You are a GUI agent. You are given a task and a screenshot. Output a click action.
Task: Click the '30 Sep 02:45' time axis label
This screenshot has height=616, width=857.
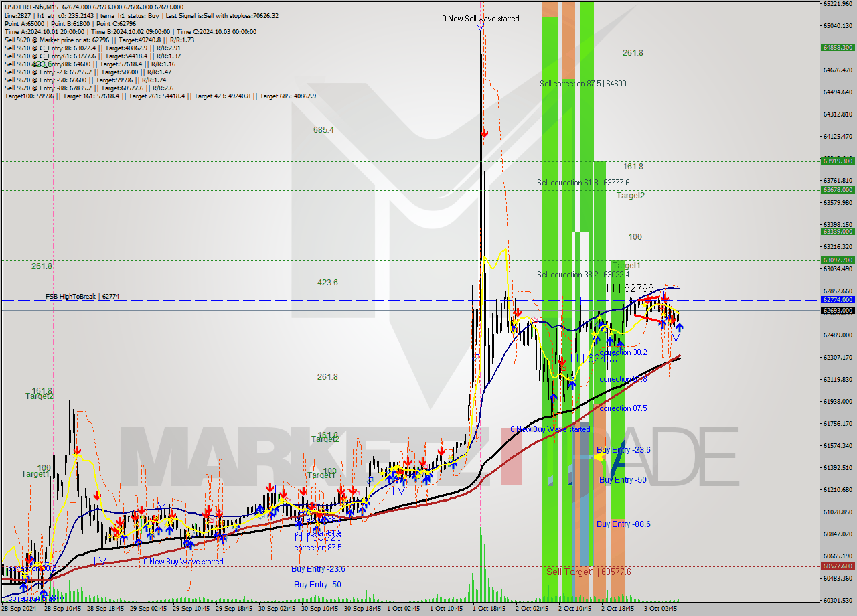[277, 609]
